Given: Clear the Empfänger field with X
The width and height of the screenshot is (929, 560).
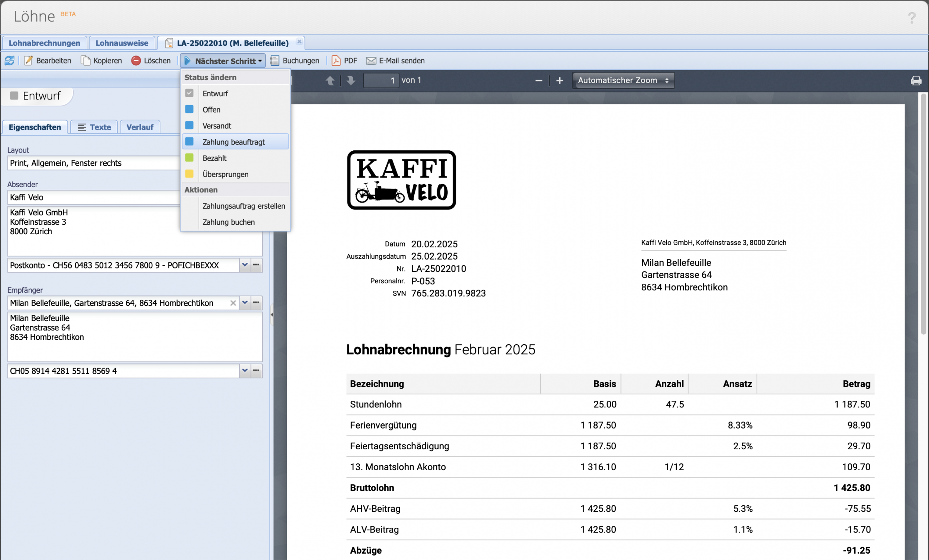Looking at the screenshot, I should pyautogui.click(x=233, y=303).
